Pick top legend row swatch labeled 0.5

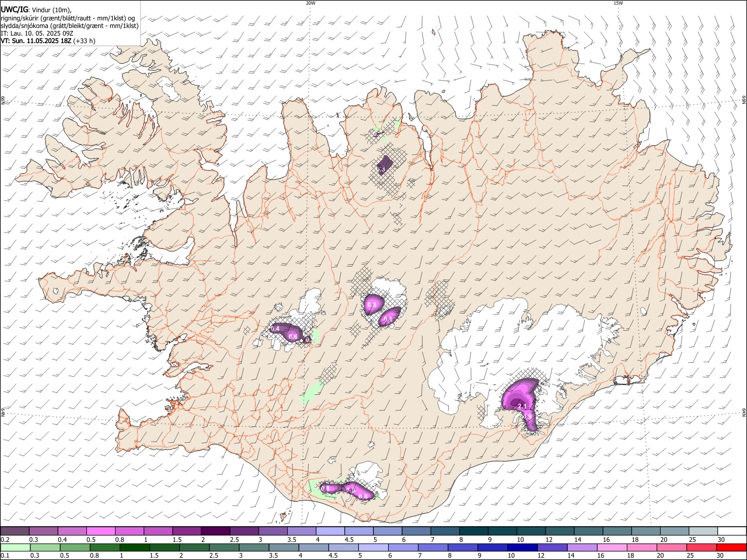coord(100,531)
